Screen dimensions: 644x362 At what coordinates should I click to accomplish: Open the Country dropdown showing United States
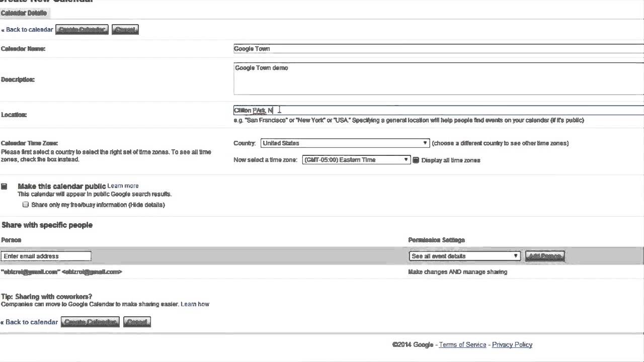point(345,143)
